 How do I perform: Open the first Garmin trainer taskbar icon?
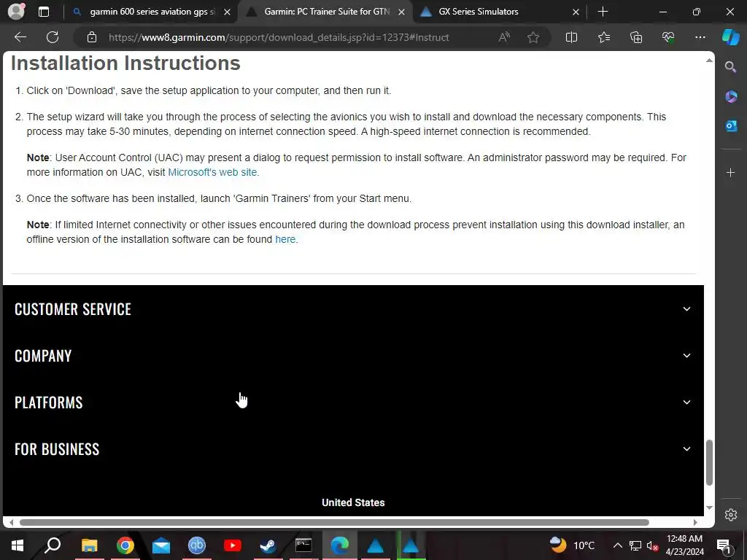coord(376,545)
